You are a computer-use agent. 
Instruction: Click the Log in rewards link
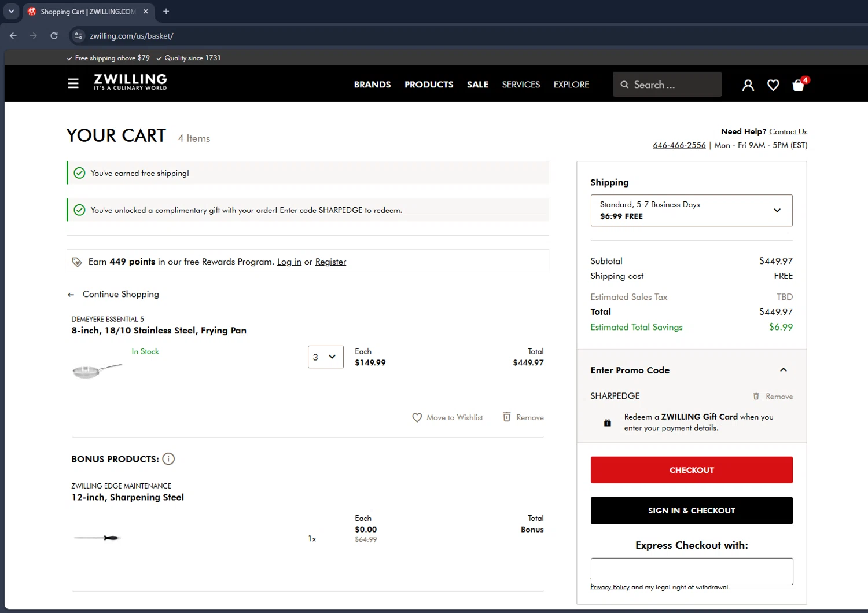(289, 262)
